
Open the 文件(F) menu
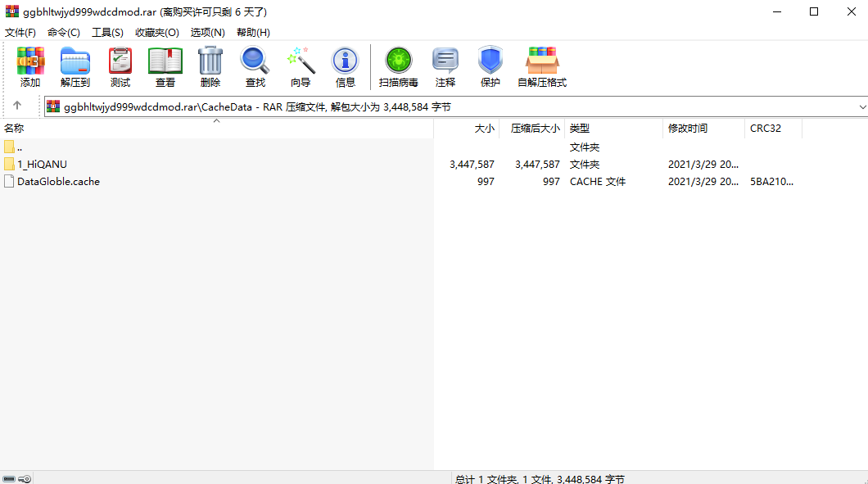tap(20, 33)
